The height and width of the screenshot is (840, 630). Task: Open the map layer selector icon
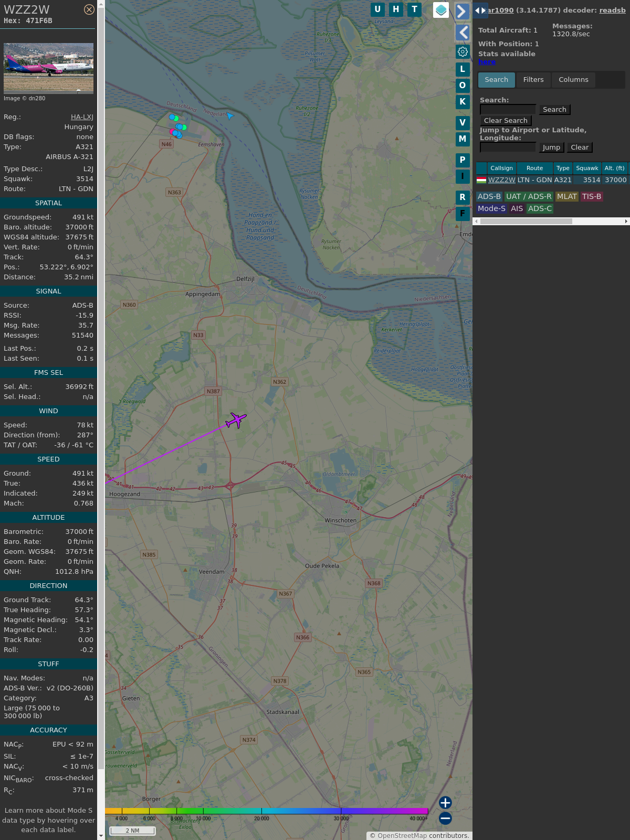pos(441,9)
